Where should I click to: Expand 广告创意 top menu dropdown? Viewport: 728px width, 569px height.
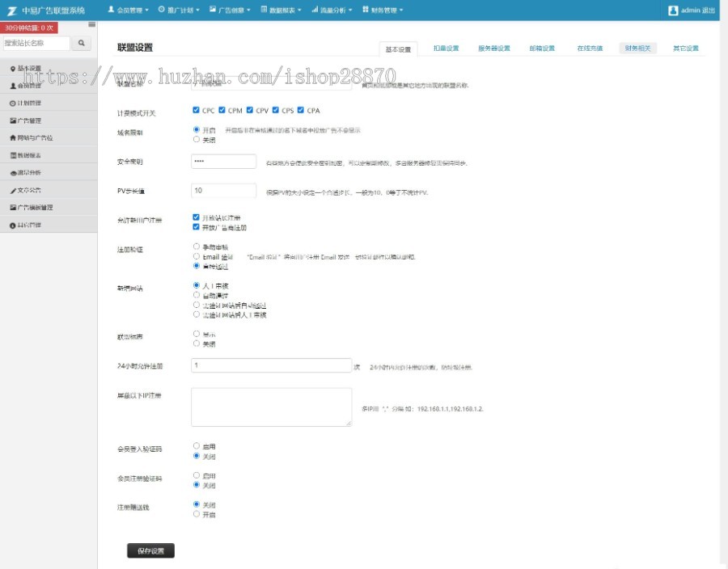pos(230,10)
